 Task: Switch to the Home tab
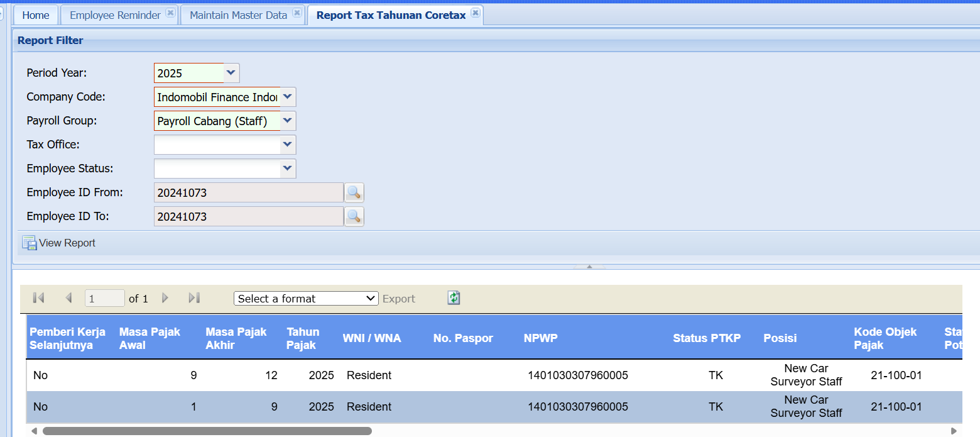pyautogui.click(x=36, y=15)
